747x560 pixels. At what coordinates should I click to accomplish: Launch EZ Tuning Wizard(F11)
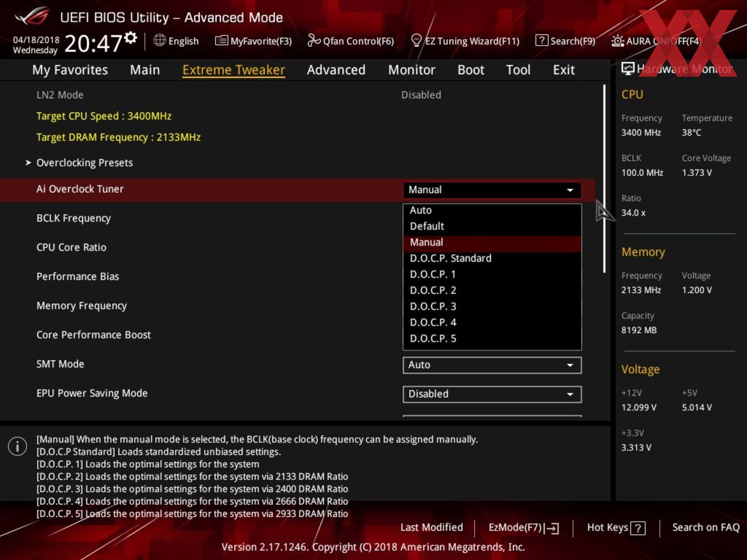[465, 41]
